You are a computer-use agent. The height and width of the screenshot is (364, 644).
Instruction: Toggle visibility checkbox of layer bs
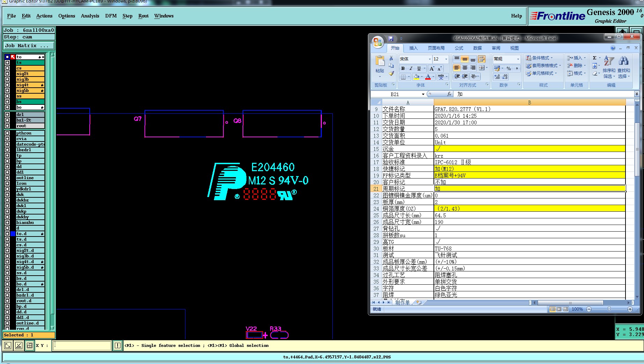tap(7, 102)
